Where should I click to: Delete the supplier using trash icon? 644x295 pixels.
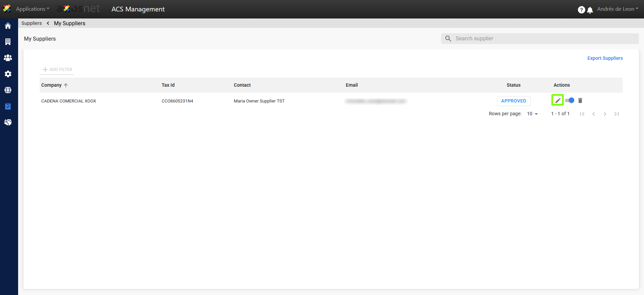point(580,100)
